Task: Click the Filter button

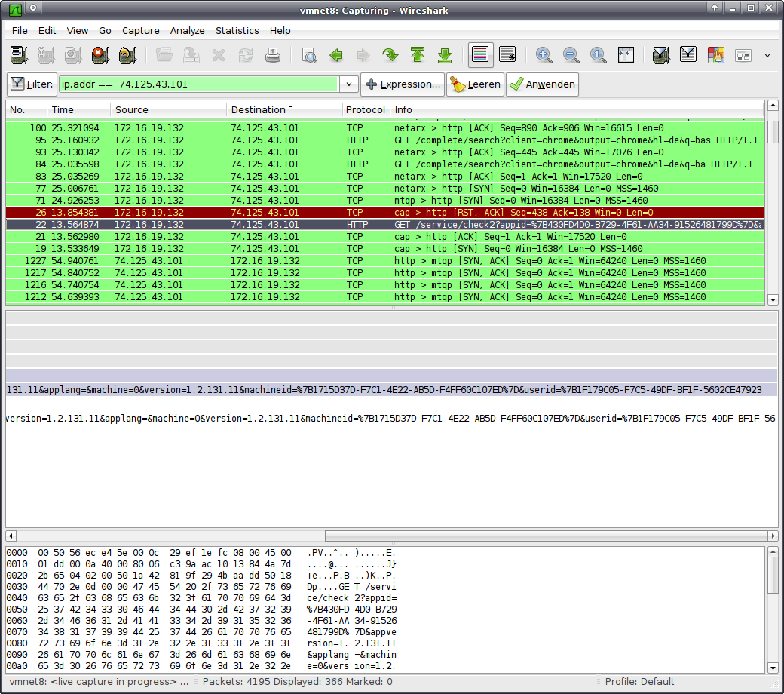Action: [32, 84]
